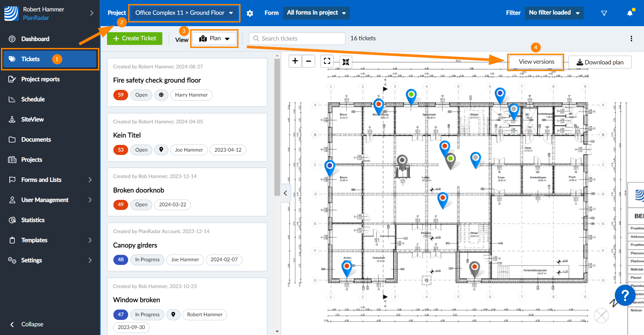
Task: Click the globe icon on ticket 59
Action: pyautogui.click(x=161, y=95)
